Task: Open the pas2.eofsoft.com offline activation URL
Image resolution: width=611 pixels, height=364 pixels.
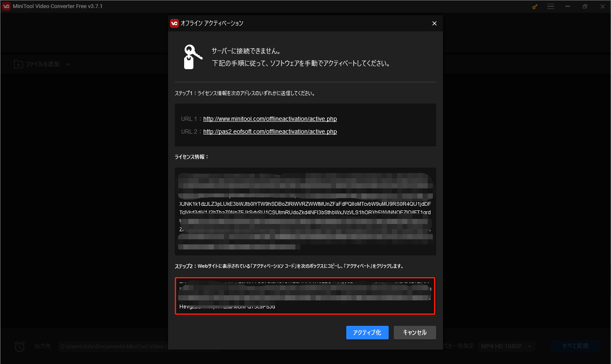Action: point(270,132)
